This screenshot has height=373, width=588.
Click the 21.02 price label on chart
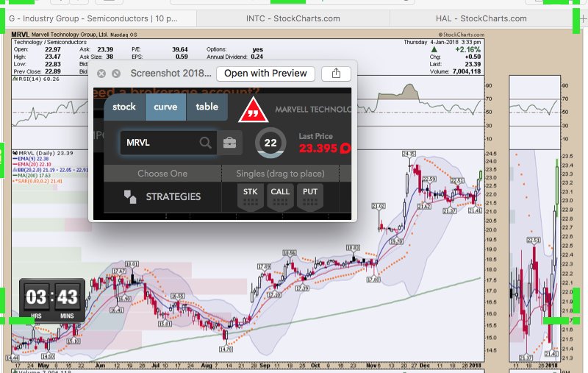point(379,206)
